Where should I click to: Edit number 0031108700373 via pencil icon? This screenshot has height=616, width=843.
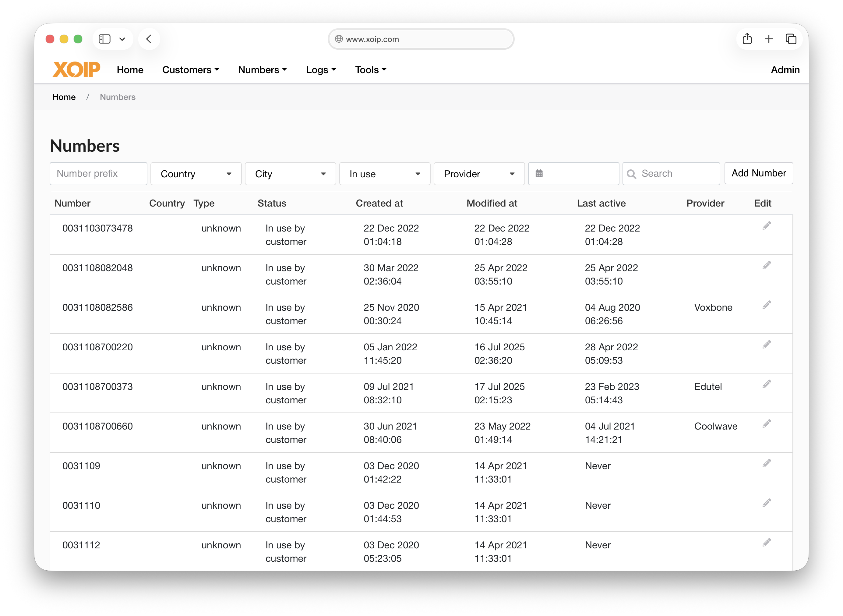[766, 384]
